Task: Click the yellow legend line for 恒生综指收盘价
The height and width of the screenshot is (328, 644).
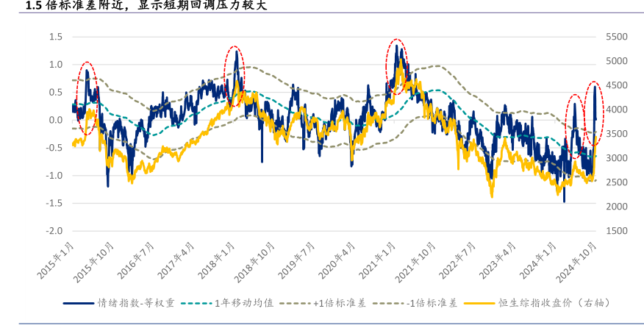Action: pyautogui.click(x=481, y=302)
